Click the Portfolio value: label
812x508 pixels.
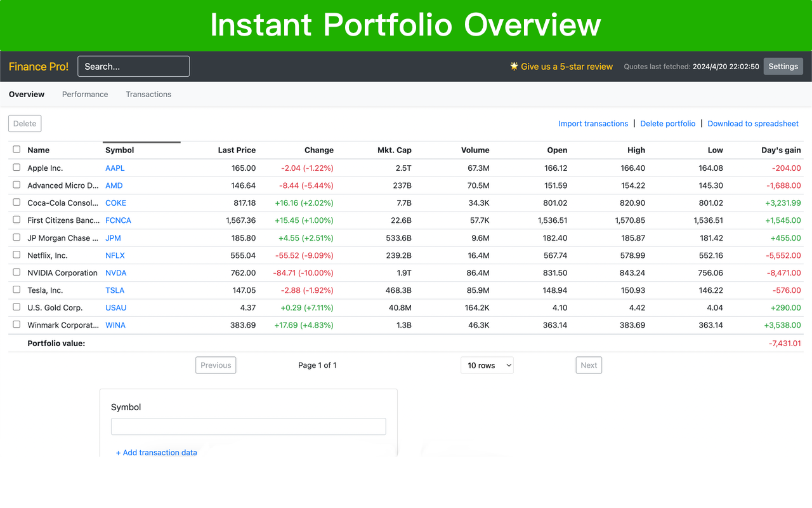pyautogui.click(x=56, y=343)
